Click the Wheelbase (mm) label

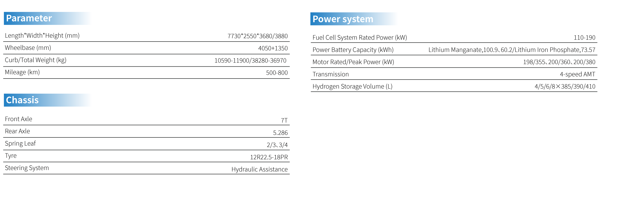[28, 48]
